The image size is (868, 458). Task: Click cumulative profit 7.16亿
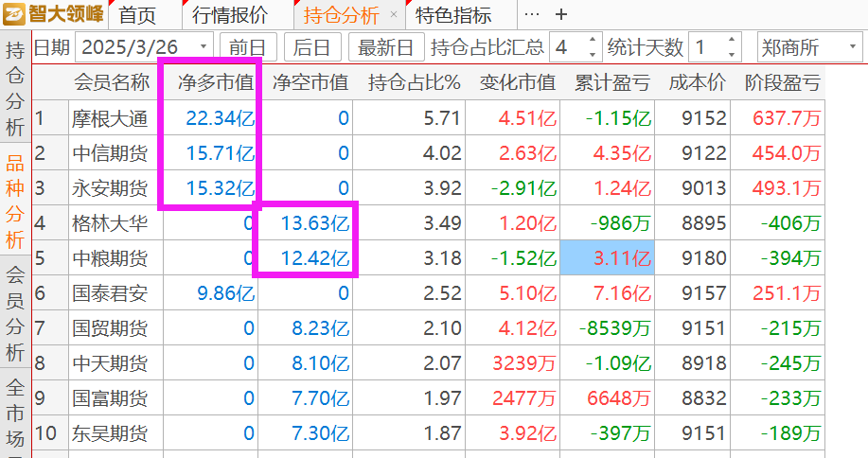coord(622,293)
